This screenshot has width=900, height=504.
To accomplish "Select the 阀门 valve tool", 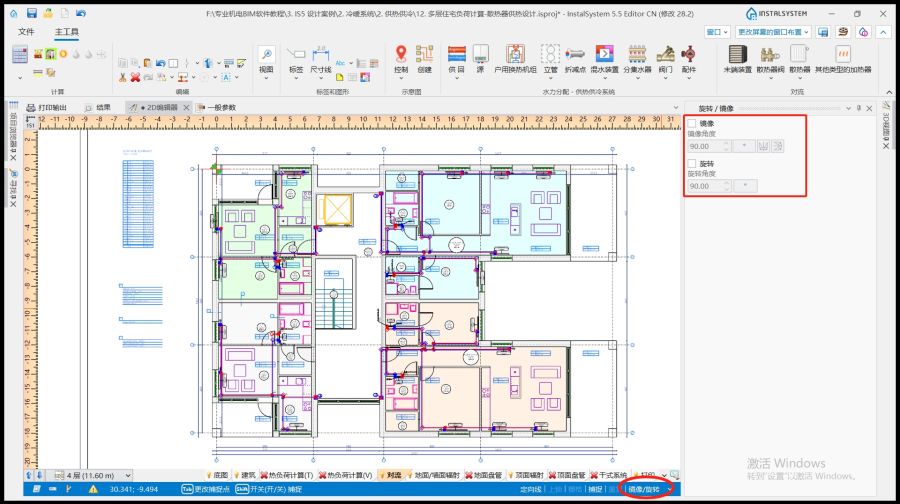I will pos(665,59).
